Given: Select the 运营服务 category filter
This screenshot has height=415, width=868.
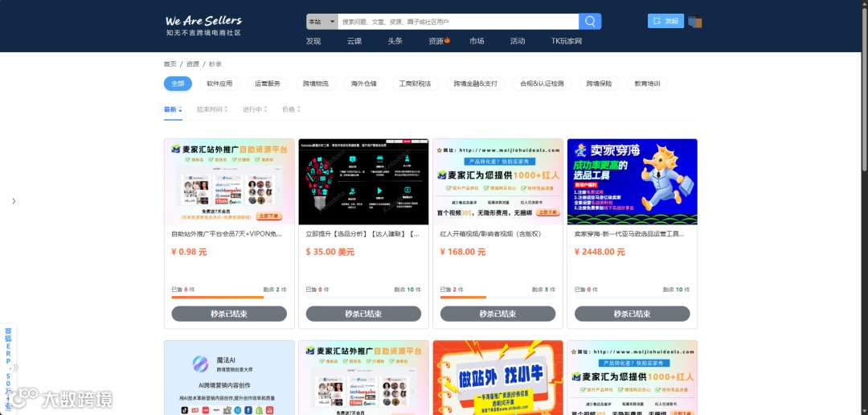Looking at the screenshot, I should [268, 84].
